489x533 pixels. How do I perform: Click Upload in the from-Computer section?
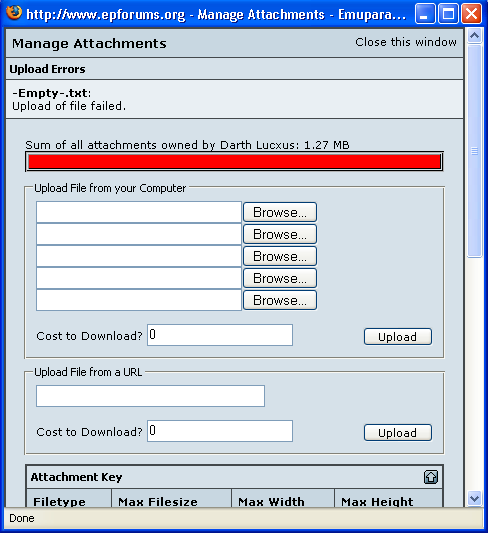tap(398, 337)
